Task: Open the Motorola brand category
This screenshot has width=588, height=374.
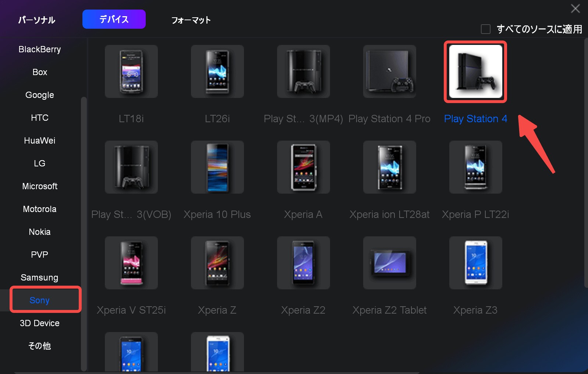Action: coord(40,209)
